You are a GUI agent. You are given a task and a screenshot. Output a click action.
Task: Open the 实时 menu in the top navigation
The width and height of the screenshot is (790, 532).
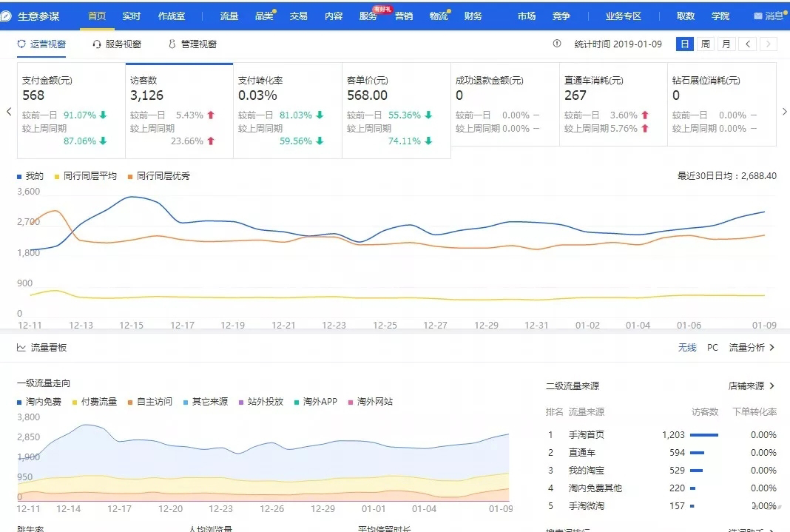point(131,16)
